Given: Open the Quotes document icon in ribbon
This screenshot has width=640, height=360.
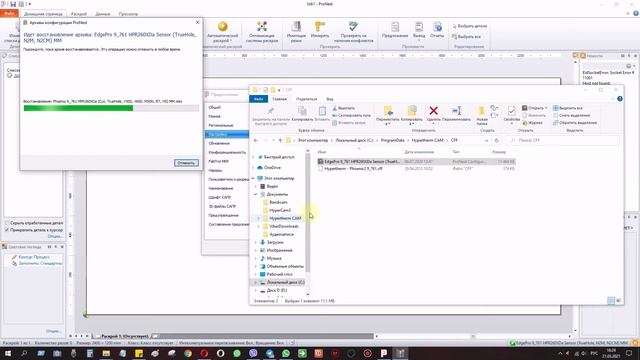Looking at the screenshot, I should point(395,27).
